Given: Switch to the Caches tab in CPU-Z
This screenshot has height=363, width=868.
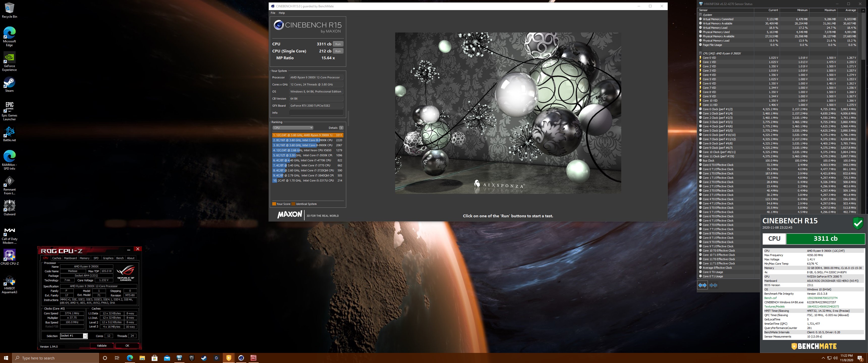Looking at the screenshot, I should point(57,258).
